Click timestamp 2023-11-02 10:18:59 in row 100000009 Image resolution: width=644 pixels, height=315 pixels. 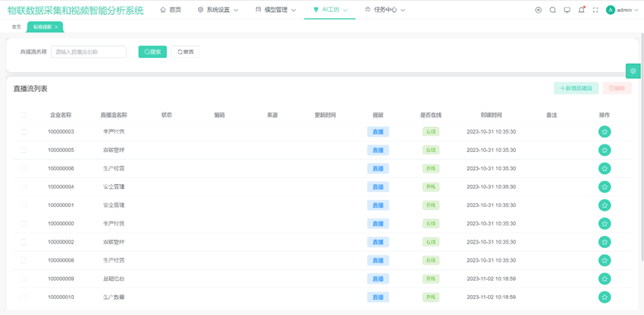pos(491,279)
